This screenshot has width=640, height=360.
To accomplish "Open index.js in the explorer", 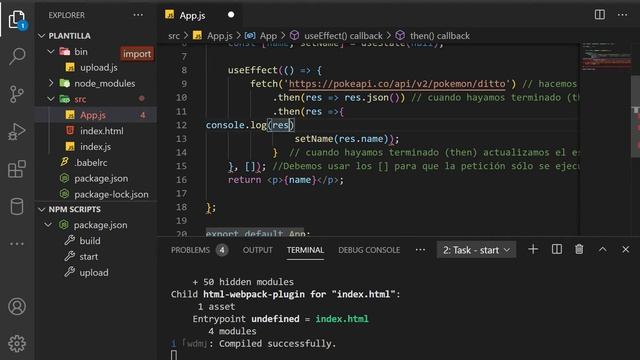I will pyautogui.click(x=96, y=147).
